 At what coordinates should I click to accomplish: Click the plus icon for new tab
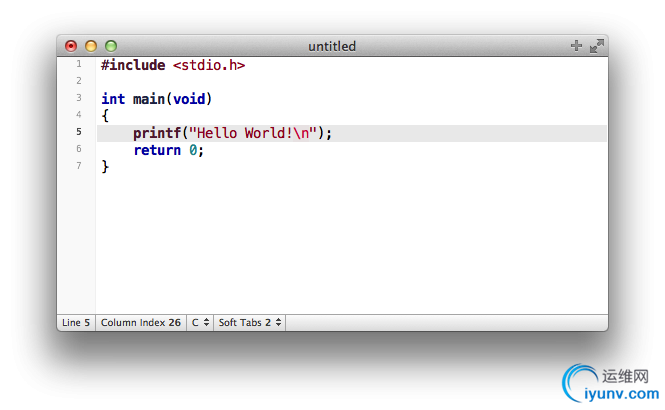pyautogui.click(x=576, y=46)
